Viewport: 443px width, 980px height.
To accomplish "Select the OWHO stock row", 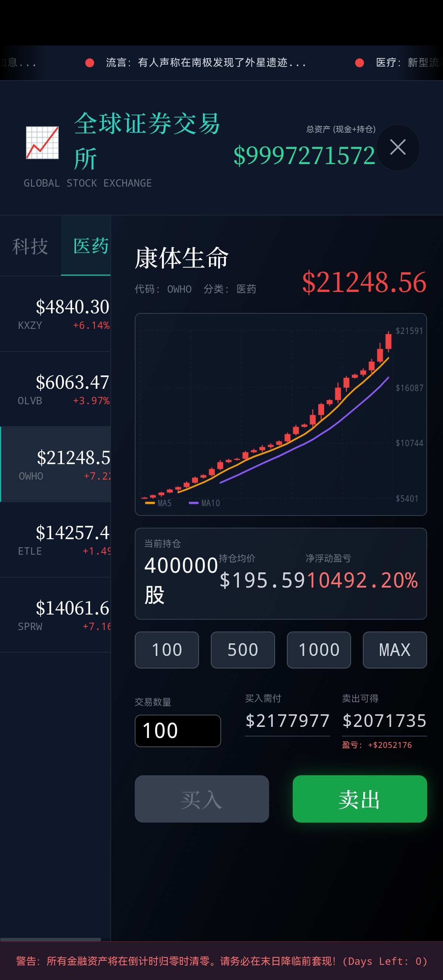I will (55, 465).
